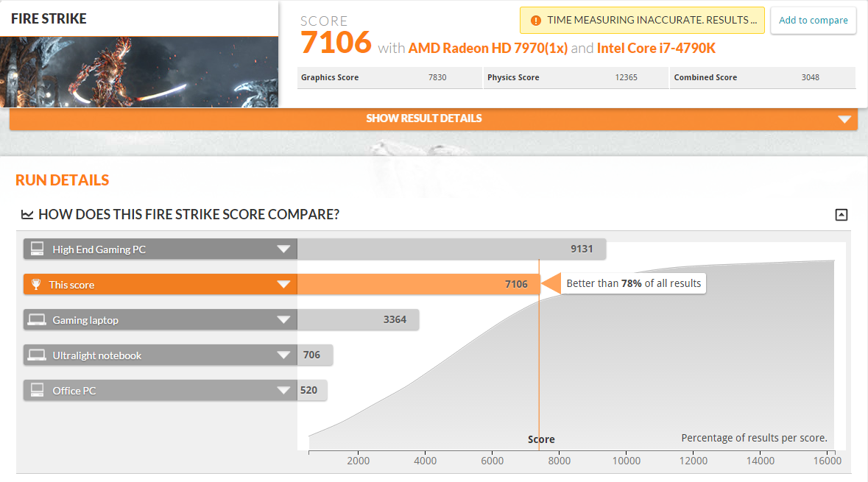The height and width of the screenshot is (482, 868).
Task: Expand the This score dropdown arrow
Action: tap(283, 285)
